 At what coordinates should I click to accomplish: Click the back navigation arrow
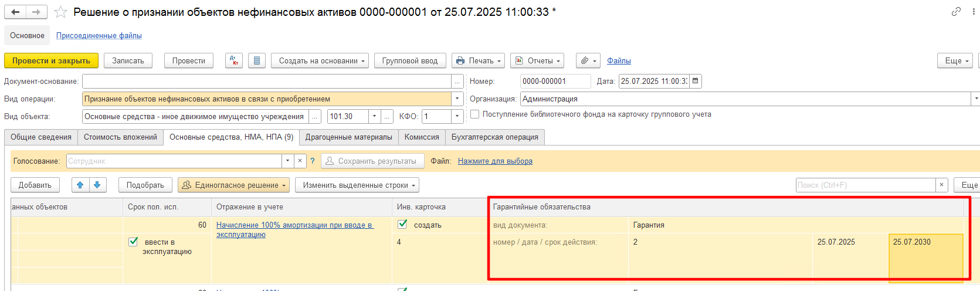pyautogui.click(x=15, y=12)
